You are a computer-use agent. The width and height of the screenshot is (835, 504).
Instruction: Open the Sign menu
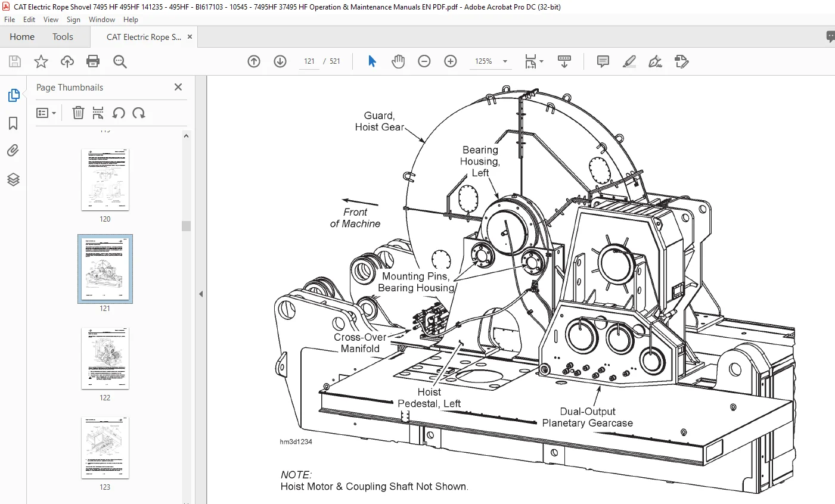[73, 20]
